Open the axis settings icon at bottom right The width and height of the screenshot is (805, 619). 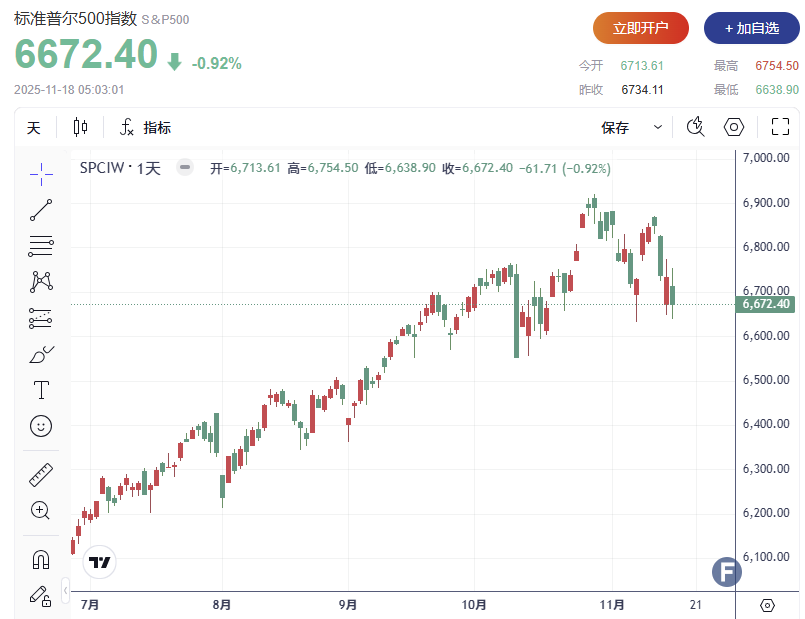click(767, 605)
